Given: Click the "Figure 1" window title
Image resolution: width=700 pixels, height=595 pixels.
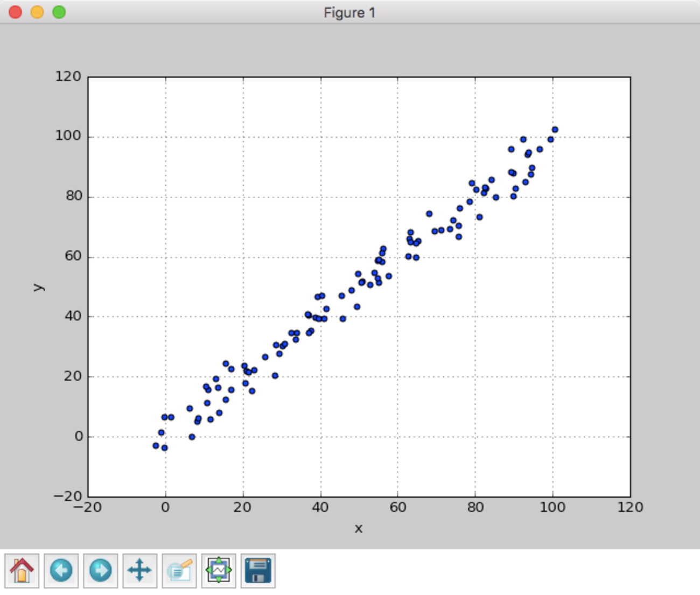Looking at the screenshot, I should pyautogui.click(x=349, y=12).
